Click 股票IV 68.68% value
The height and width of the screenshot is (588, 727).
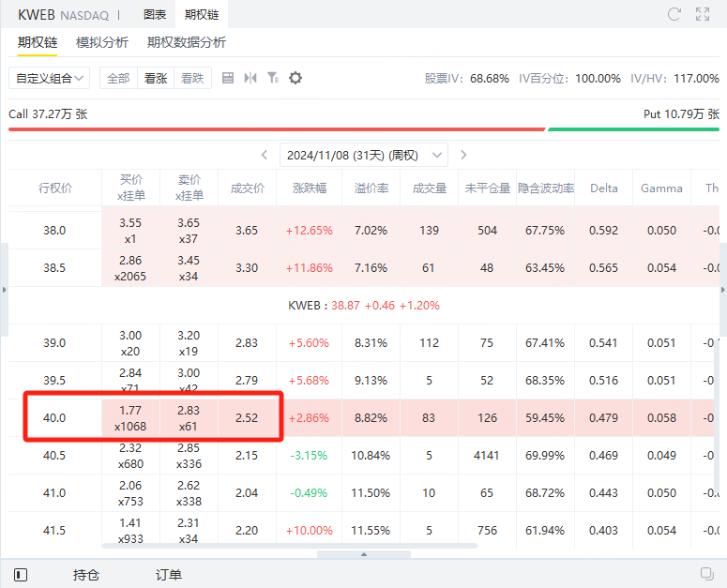tap(490, 79)
